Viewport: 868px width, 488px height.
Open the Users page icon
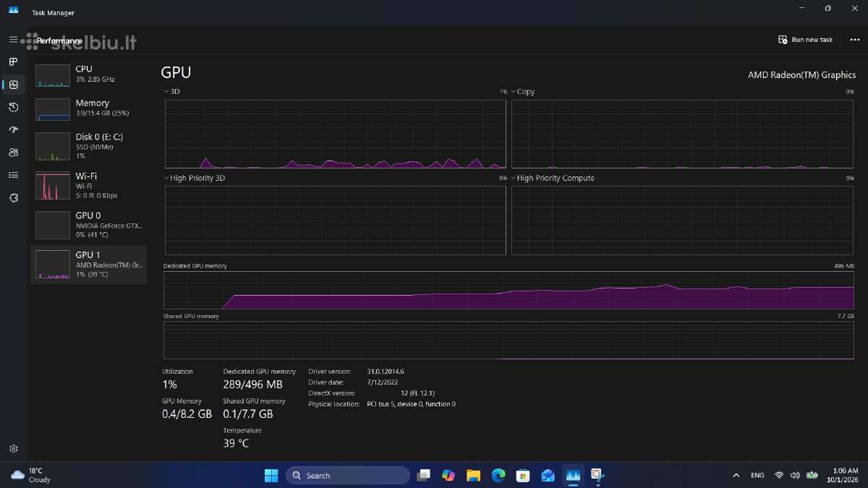click(13, 152)
